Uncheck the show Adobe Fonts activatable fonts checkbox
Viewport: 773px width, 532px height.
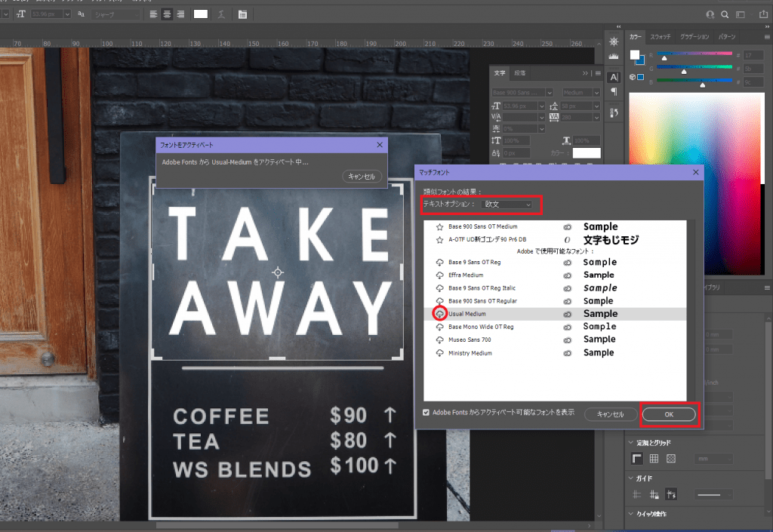pyautogui.click(x=427, y=413)
